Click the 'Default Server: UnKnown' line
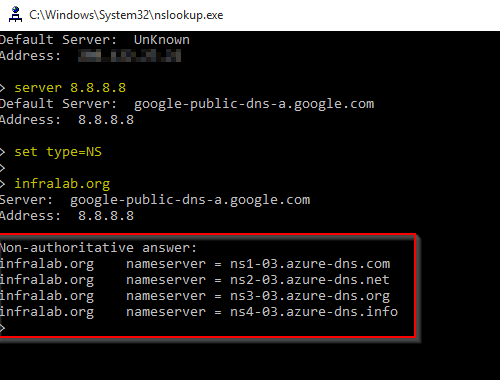Viewport: 500px width, 380px height. pyautogui.click(x=95, y=40)
